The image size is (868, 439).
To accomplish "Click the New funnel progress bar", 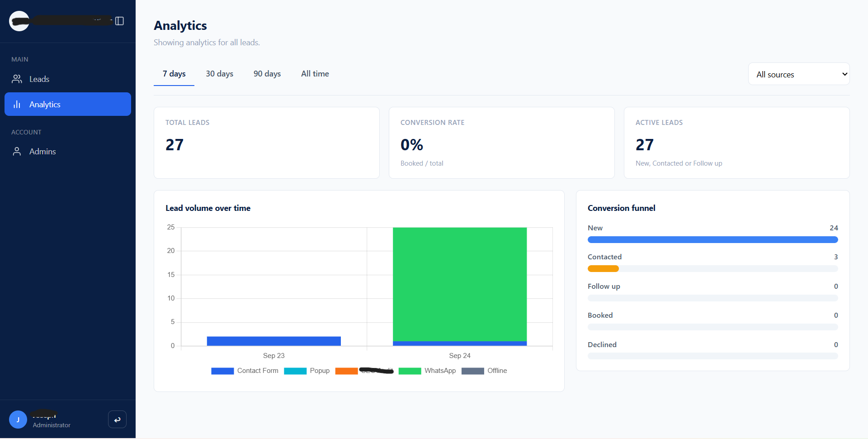I will pyautogui.click(x=713, y=240).
